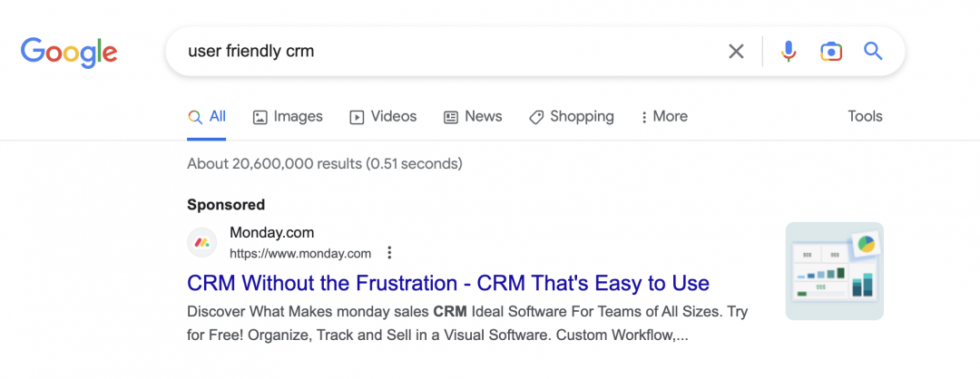Select the All results tab
The height and width of the screenshot is (379, 980).
coord(207,117)
